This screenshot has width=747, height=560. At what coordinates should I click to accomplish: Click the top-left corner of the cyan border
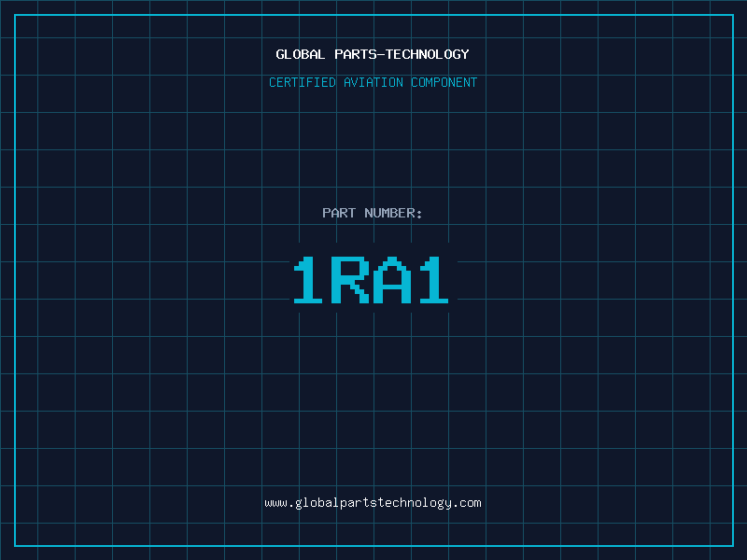tap(15, 15)
